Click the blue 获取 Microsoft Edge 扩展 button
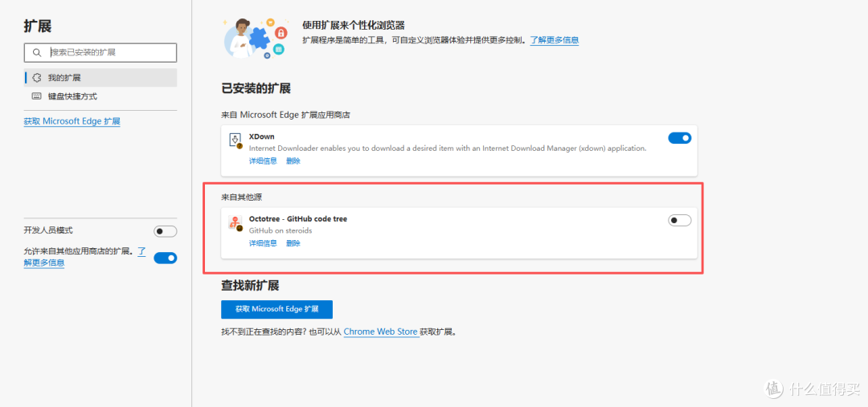The height and width of the screenshot is (407, 868). pyautogui.click(x=276, y=310)
